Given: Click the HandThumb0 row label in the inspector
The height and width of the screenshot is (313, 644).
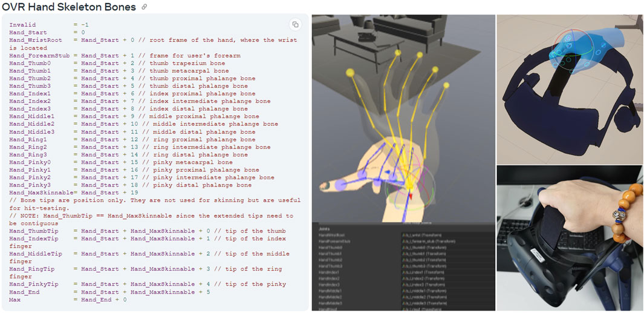Looking at the screenshot, I should tap(331, 248).
